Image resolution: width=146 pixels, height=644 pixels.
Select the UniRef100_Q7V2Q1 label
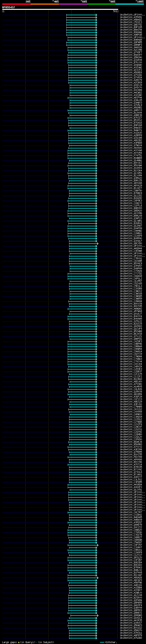coord(131,75)
